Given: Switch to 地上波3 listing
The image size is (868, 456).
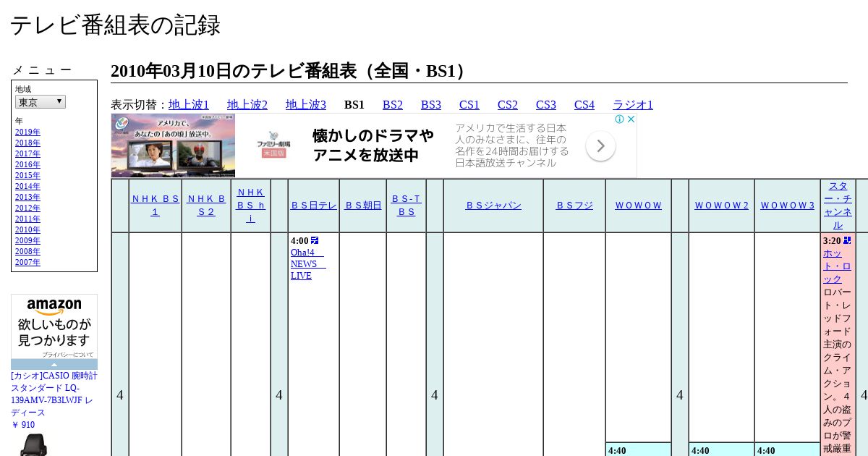Looking at the screenshot, I should [x=306, y=105].
